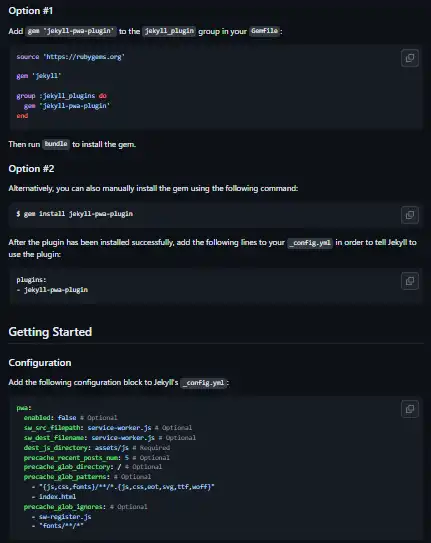Copy the pwa configuration code block
The height and width of the screenshot is (543, 431).
[x=410, y=409]
